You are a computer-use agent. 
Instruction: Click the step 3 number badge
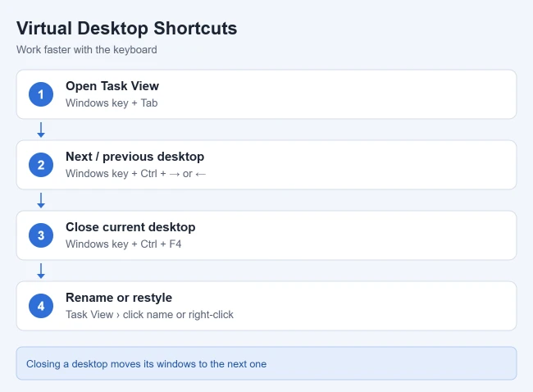(x=41, y=235)
